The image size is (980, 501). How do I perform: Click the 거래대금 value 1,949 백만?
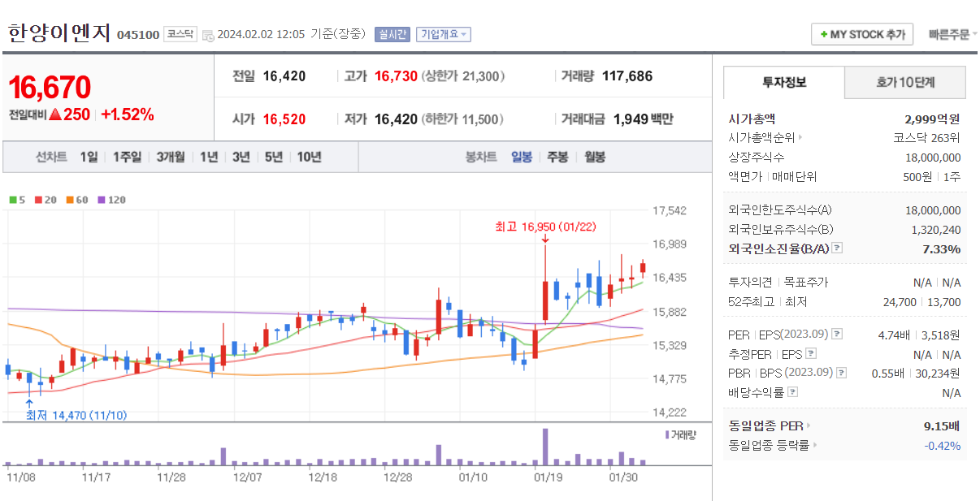tap(643, 119)
